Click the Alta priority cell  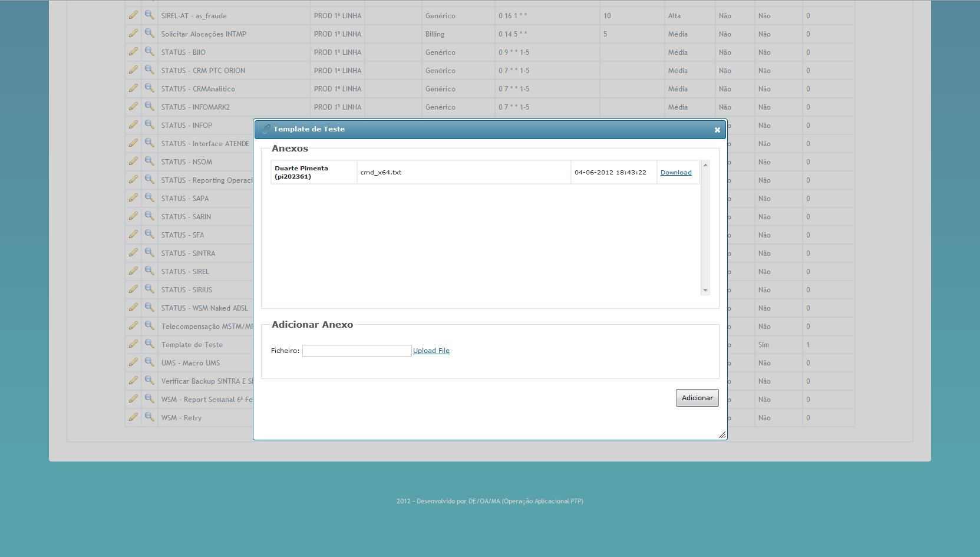pos(674,15)
